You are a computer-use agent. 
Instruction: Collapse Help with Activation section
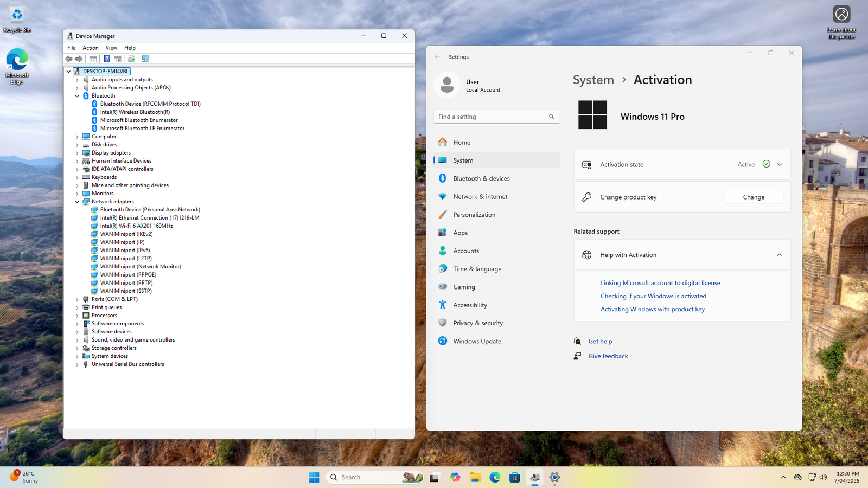pos(780,255)
